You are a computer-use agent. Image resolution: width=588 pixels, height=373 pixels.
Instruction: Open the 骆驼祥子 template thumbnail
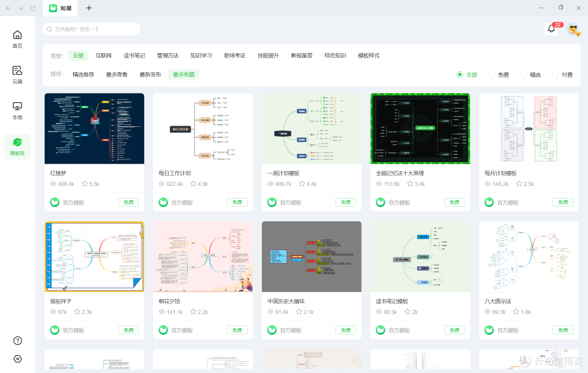94,257
